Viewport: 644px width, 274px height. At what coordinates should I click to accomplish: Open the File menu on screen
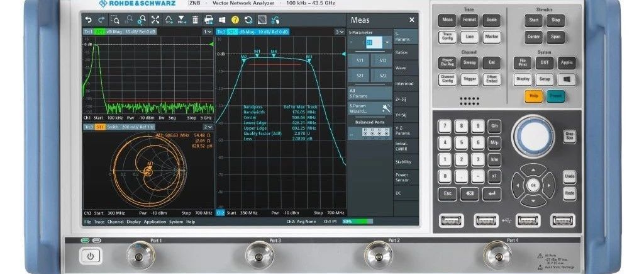[x=87, y=222]
